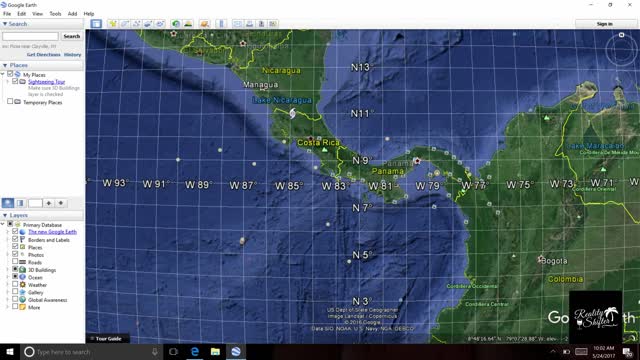Click into the search text field
640x360 pixels.
[30, 36]
